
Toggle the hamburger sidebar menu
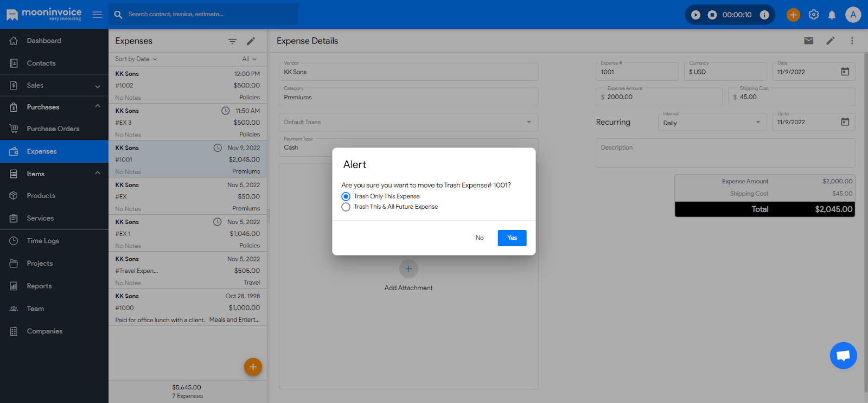click(97, 15)
